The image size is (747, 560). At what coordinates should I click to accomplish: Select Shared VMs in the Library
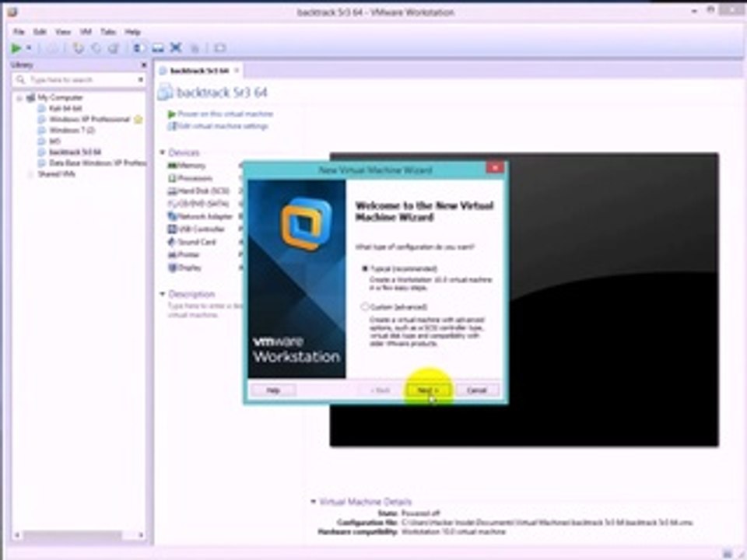(x=56, y=173)
